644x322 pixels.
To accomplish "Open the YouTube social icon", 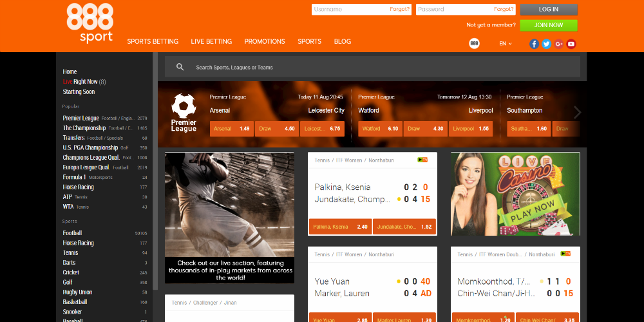I will click(571, 44).
